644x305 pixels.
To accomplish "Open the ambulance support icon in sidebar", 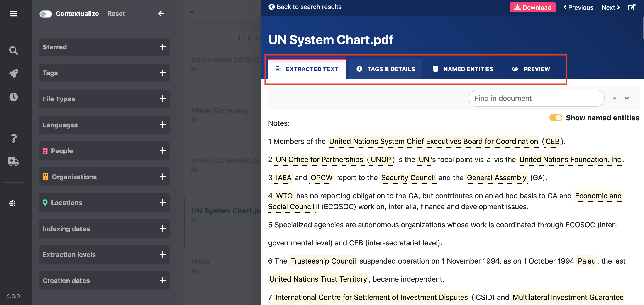I will [x=14, y=162].
